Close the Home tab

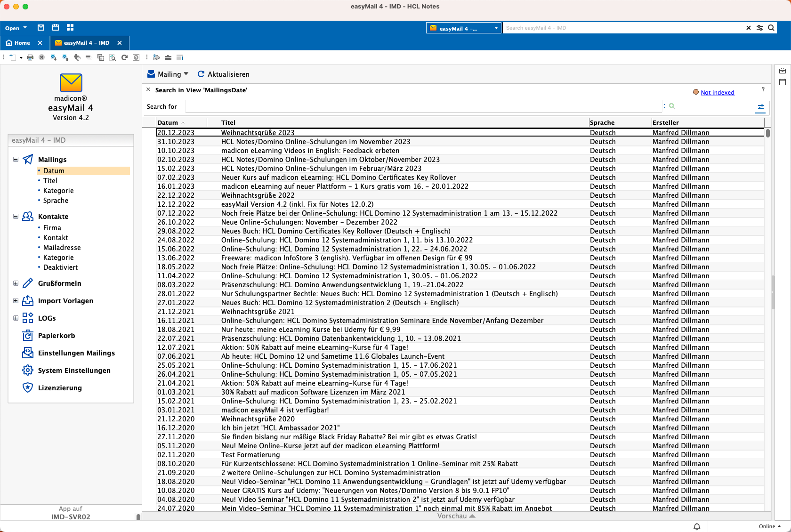pos(40,43)
